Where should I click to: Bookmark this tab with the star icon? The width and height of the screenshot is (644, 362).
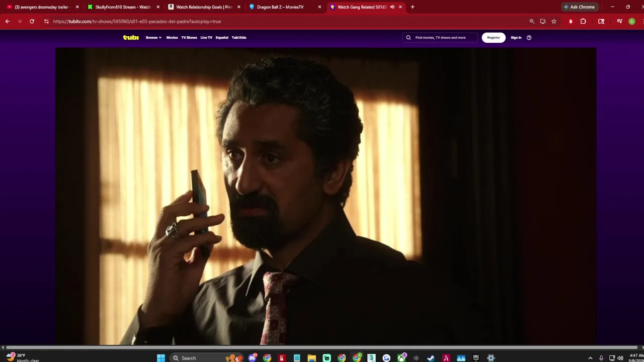[x=554, y=21]
